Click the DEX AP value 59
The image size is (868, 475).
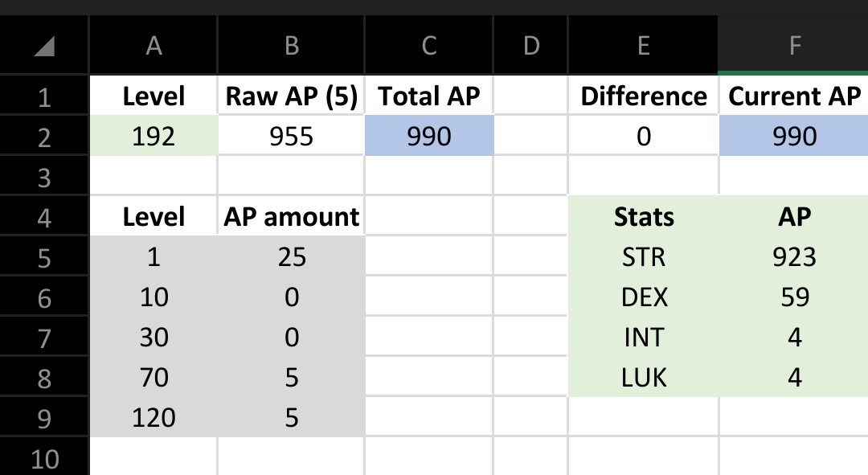click(x=793, y=297)
